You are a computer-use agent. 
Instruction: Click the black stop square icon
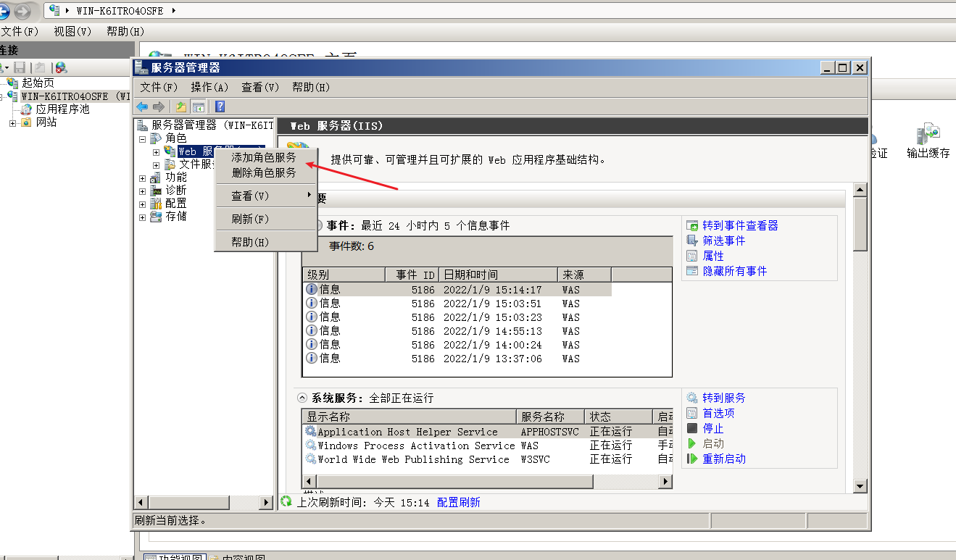(692, 428)
